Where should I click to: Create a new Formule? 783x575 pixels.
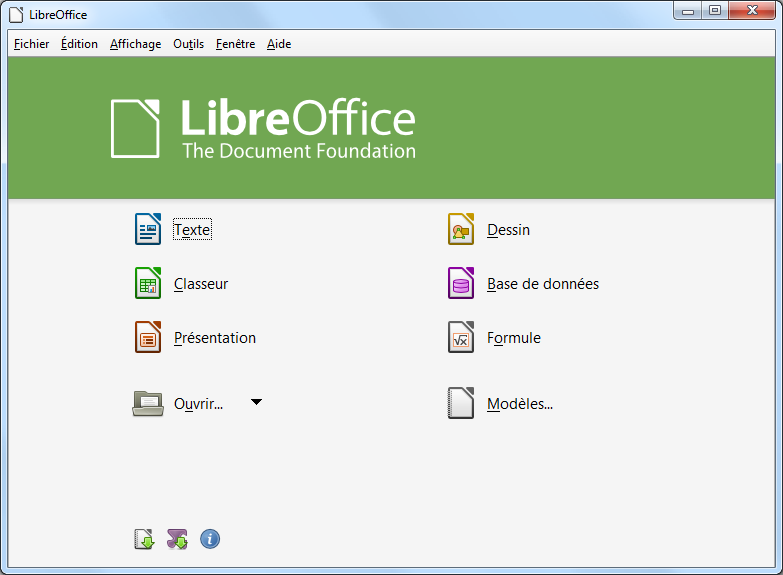point(514,338)
